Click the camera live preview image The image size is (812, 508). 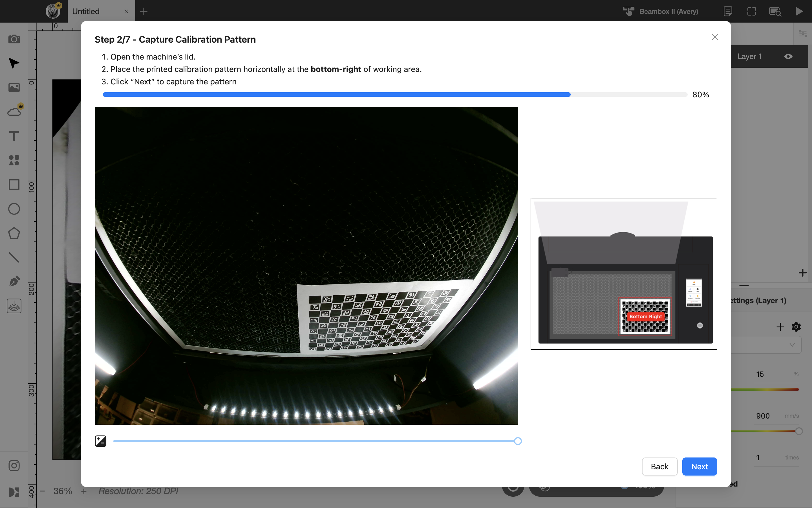click(306, 265)
